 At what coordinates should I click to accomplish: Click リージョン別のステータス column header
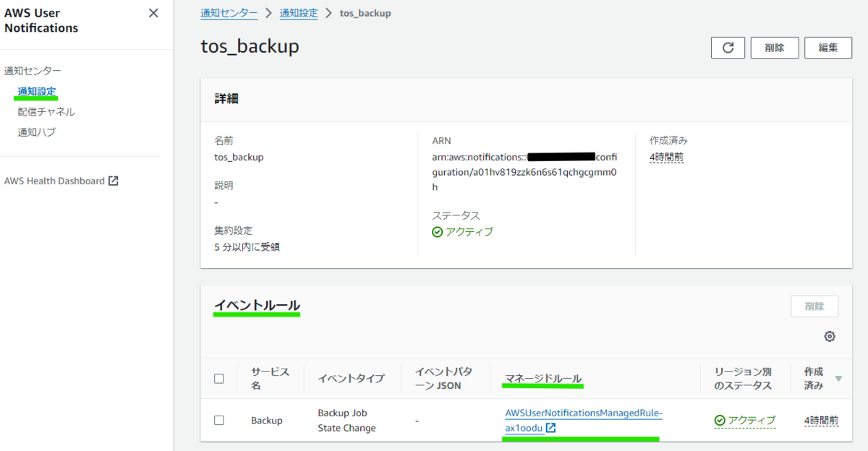coord(743,379)
